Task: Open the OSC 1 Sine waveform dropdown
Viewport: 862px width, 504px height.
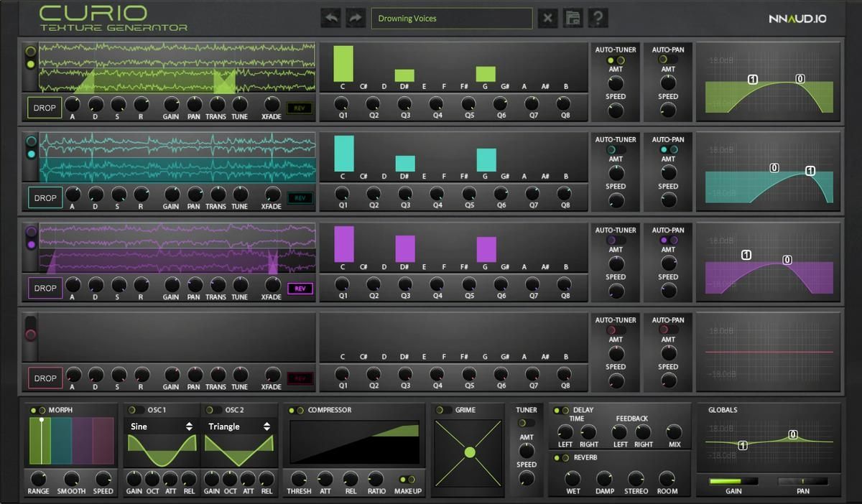Action: (162, 426)
